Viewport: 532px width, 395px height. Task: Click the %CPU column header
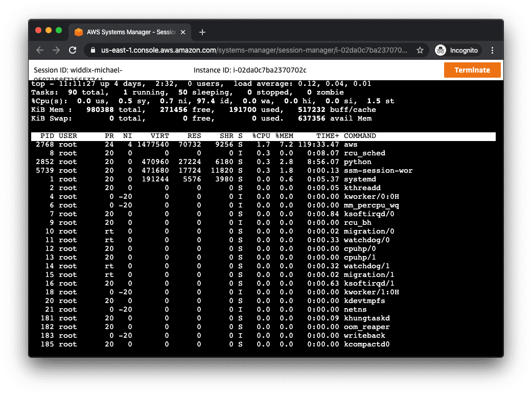[x=261, y=136]
